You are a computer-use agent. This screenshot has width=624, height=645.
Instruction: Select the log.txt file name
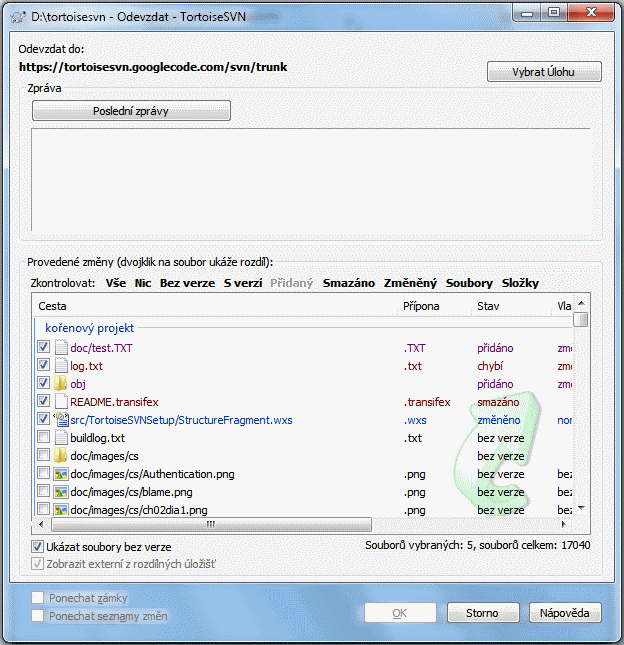86,366
